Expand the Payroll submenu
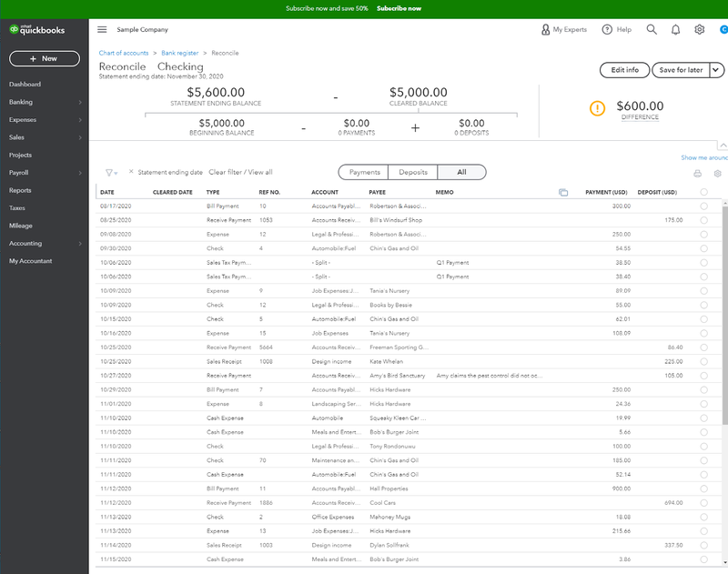The width and height of the screenshot is (728, 574). [x=80, y=173]
